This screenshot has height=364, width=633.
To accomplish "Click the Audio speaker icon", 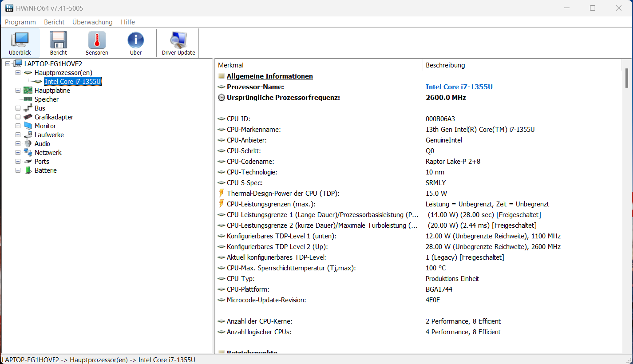I will [28, 143].
